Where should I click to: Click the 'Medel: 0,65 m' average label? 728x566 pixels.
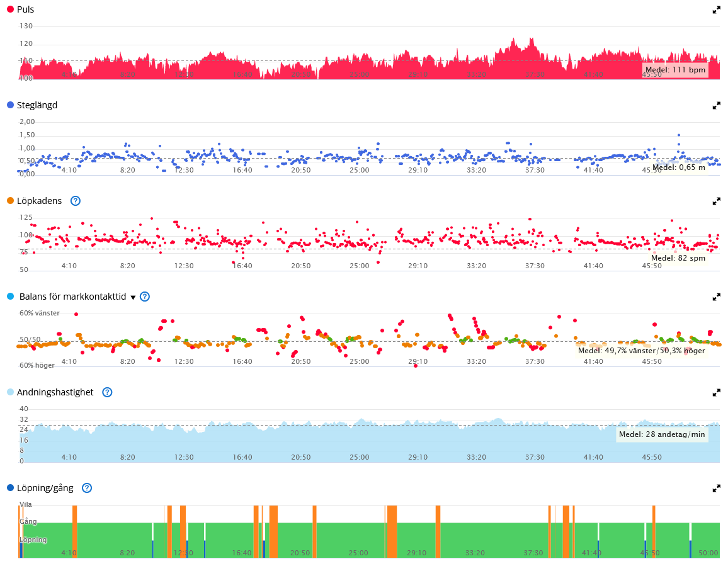[x=679, y=167]
